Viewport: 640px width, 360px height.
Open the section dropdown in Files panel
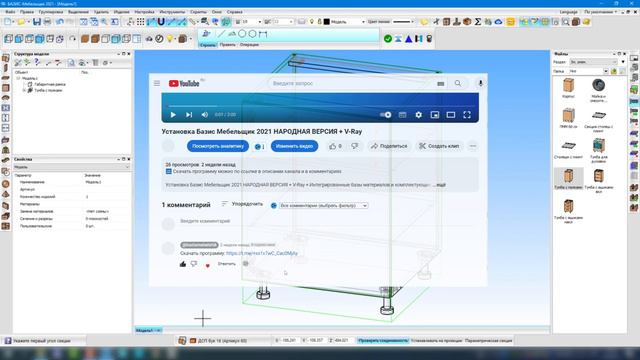point(593,62)
